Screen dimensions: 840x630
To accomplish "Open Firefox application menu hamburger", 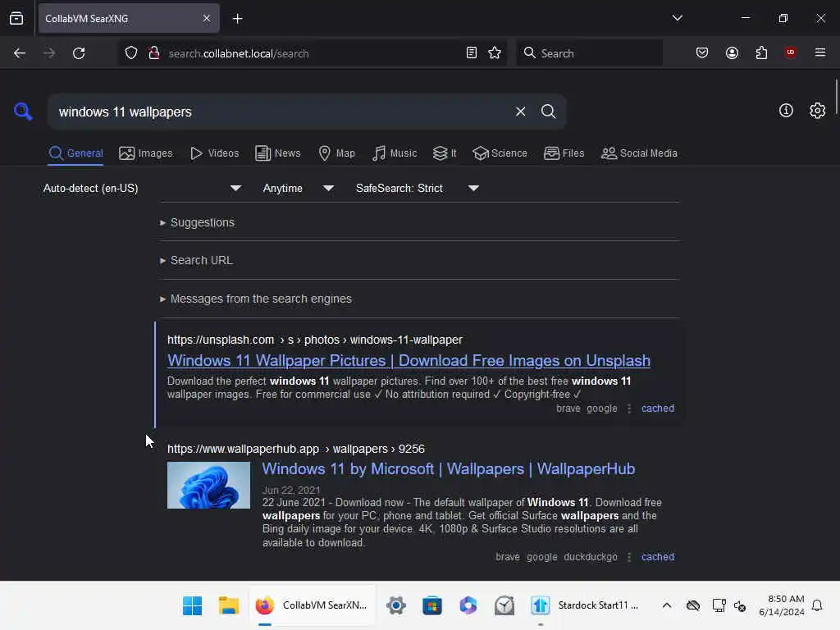I will (x=819, y=52).
